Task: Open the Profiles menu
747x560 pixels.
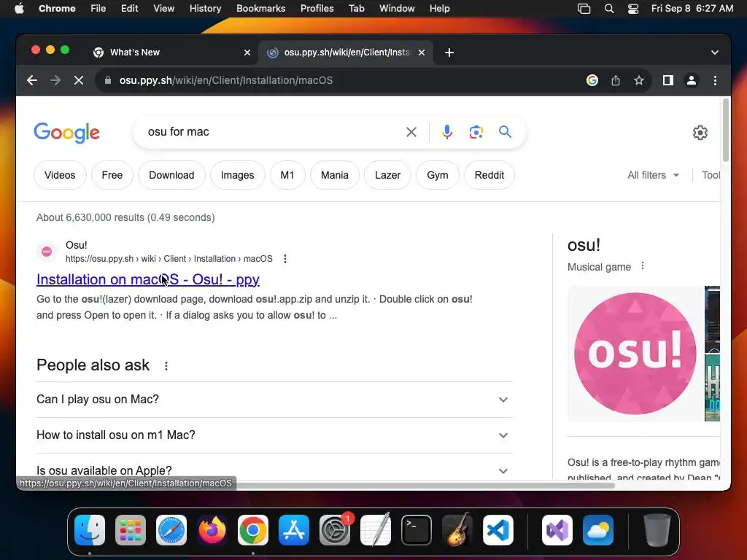Action: 317,9
